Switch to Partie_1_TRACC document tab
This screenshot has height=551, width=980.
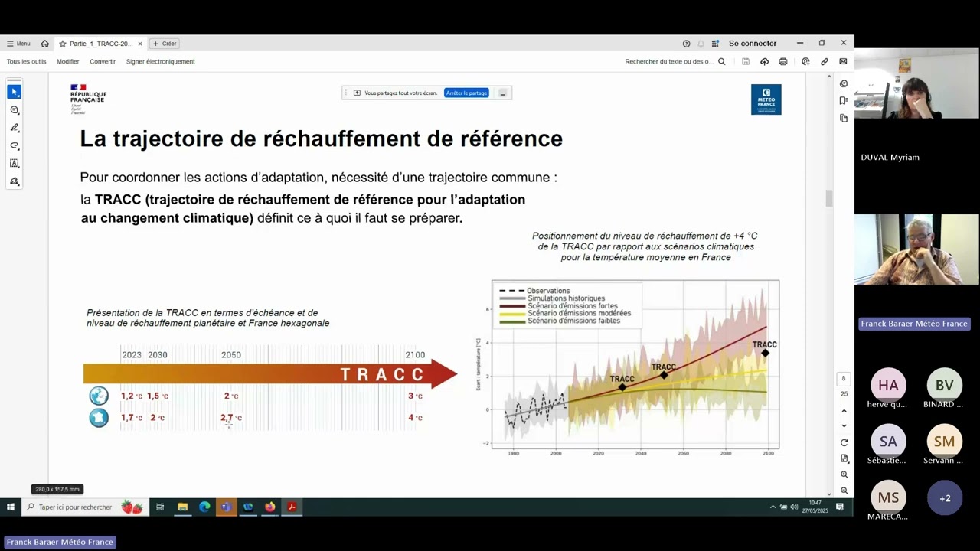pyautogui.click(x=100, y=44)
